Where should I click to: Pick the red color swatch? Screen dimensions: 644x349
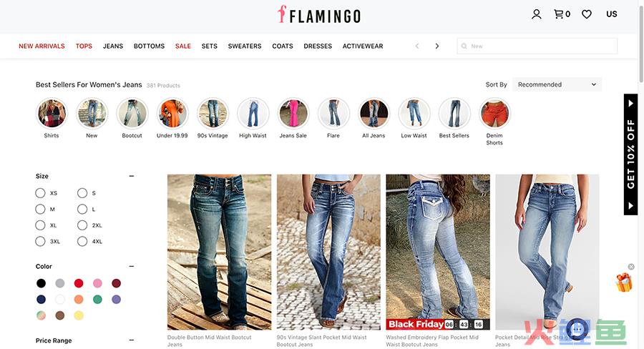pos(79,283)
